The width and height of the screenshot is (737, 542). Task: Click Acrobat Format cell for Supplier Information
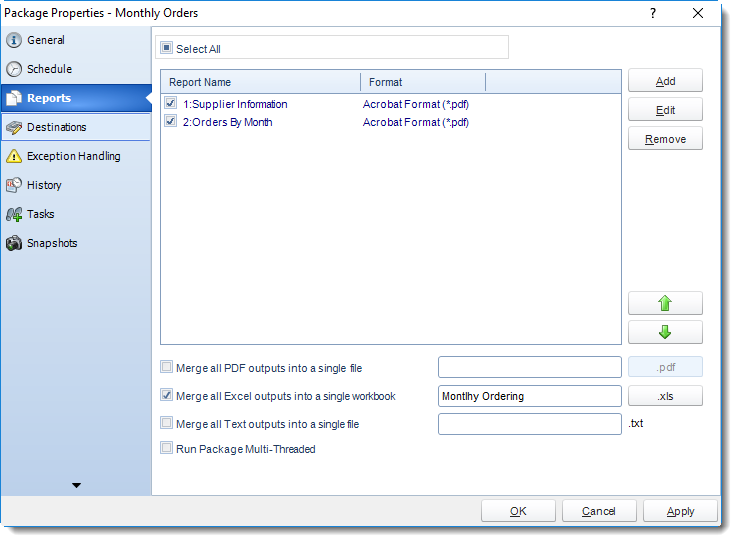[x=416, y=104]
